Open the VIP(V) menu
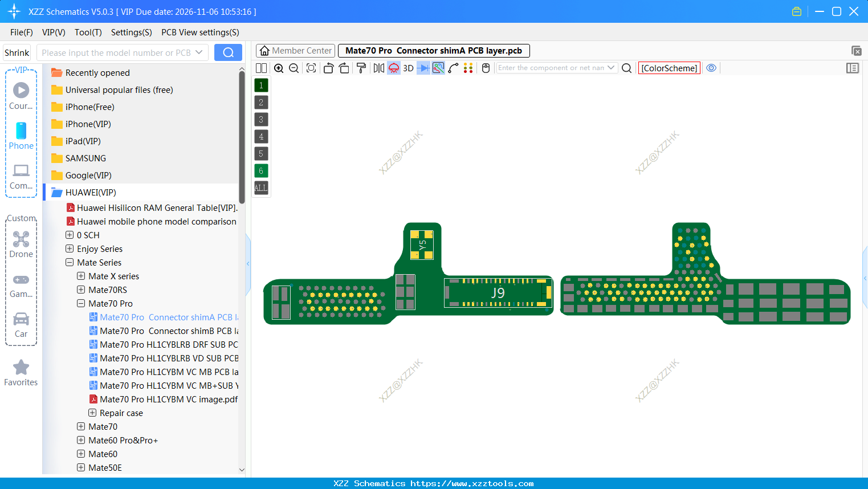The width and height of the screenshot is (868, 489). [54, 32]
